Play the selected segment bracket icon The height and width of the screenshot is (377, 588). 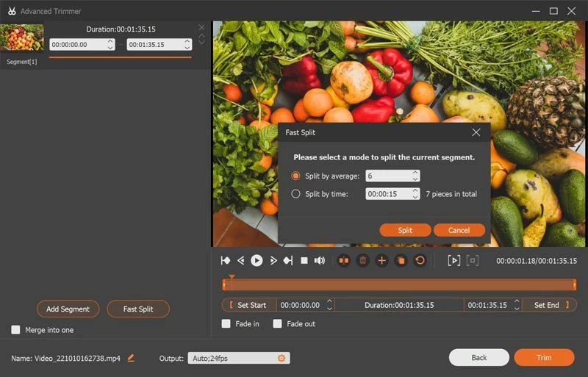pyautogui.click(x=453, y=260)
